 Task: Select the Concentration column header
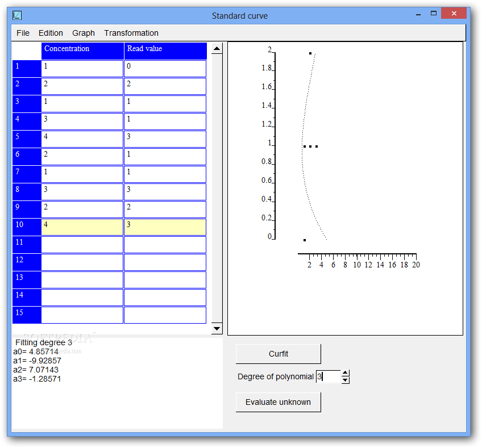82,51
